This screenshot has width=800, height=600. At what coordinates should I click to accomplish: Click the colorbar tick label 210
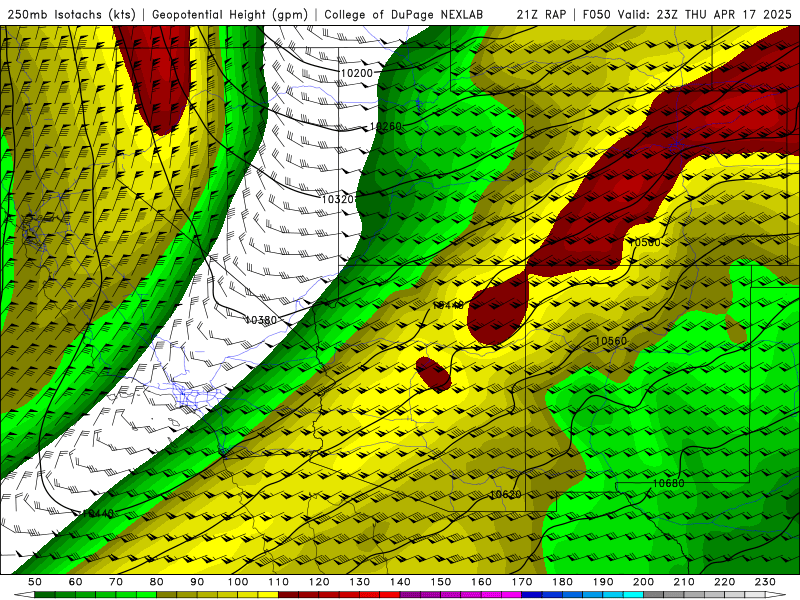[x=684, y=582]
